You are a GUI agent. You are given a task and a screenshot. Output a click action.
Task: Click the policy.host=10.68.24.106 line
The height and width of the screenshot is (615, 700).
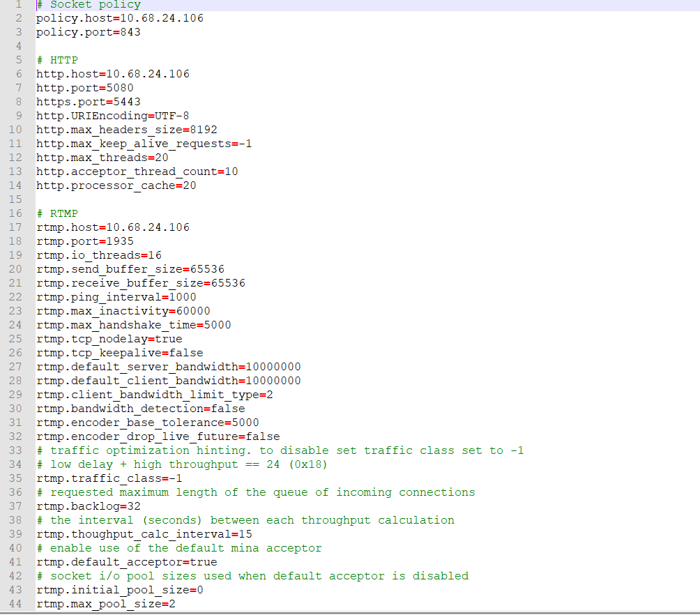pyautogui.click(x=120, y=18)
